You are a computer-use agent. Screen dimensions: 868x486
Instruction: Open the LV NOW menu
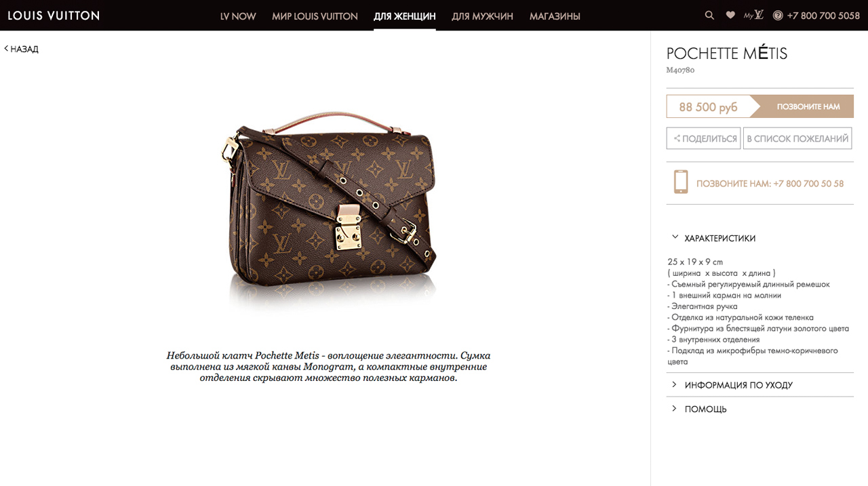(x=238, y=16)
